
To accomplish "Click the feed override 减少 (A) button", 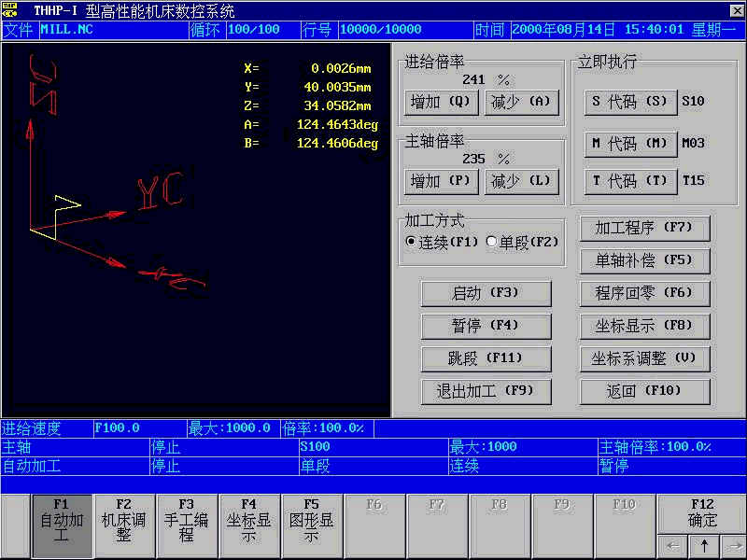I will [522, 103].
